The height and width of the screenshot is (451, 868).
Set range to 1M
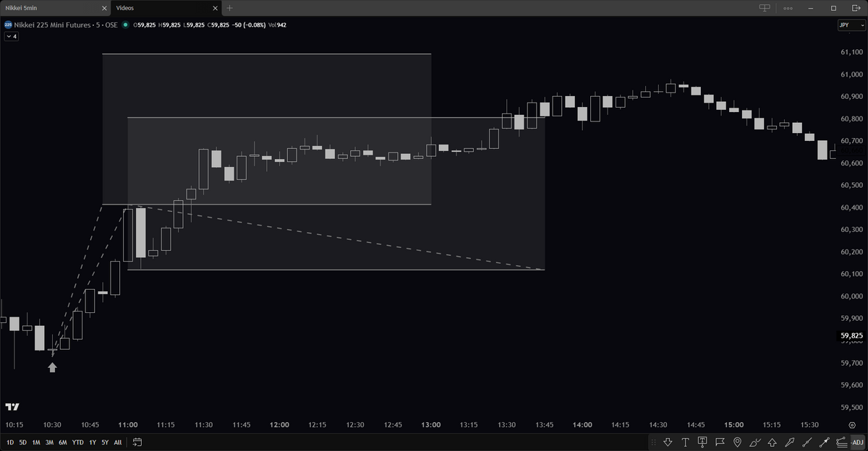click(36, 442)
